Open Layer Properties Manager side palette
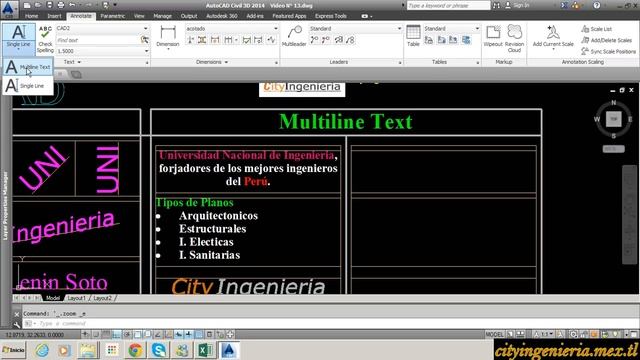Image resolution: width=640 pixels, height=360 pixels. 5,205
